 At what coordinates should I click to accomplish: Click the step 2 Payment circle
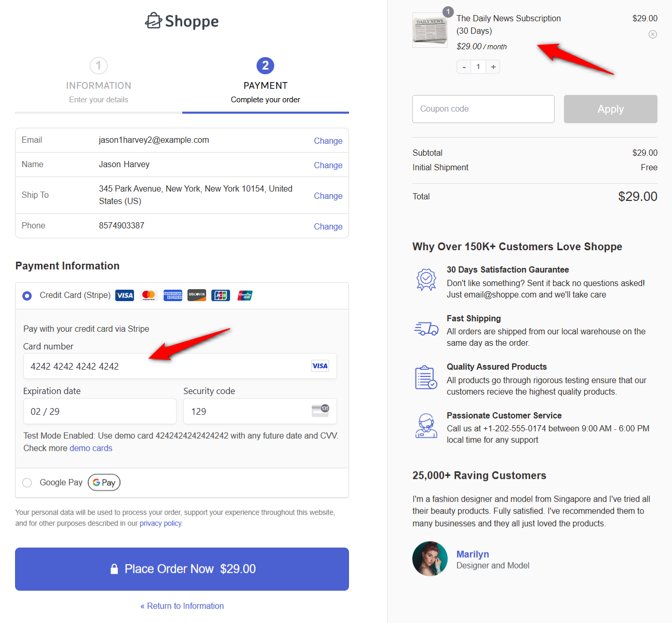pyautogui.click(x=265, y=65)
